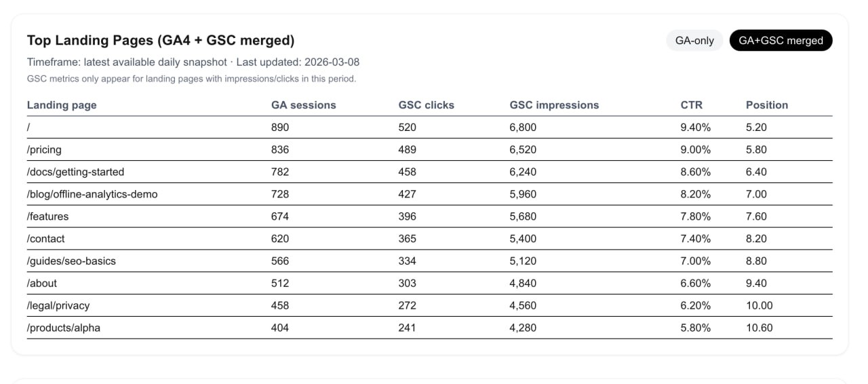
Task: Open the /pricing landing page row
Action: tap(44, 149)
